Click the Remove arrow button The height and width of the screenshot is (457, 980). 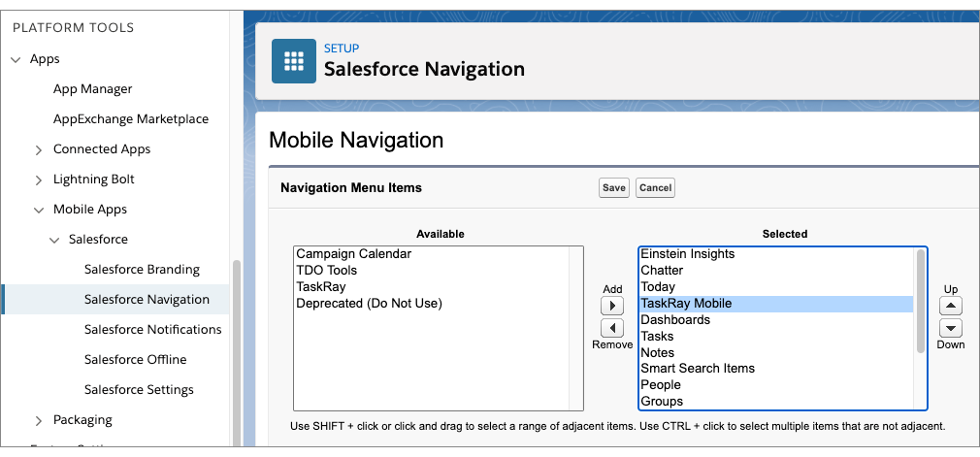(612, 328)
